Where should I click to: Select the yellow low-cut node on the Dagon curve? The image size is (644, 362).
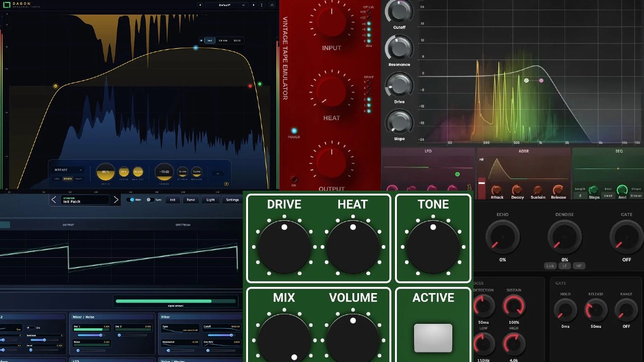click(55, 86)
